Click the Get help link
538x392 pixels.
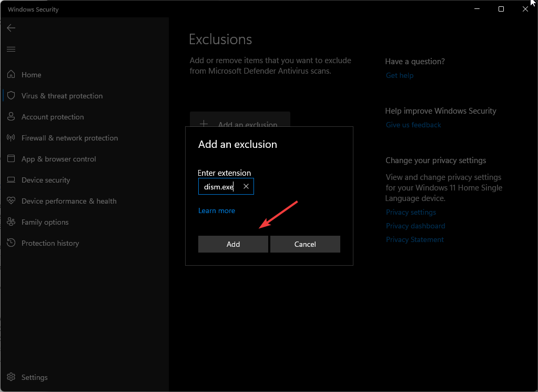tap(399, 76)
